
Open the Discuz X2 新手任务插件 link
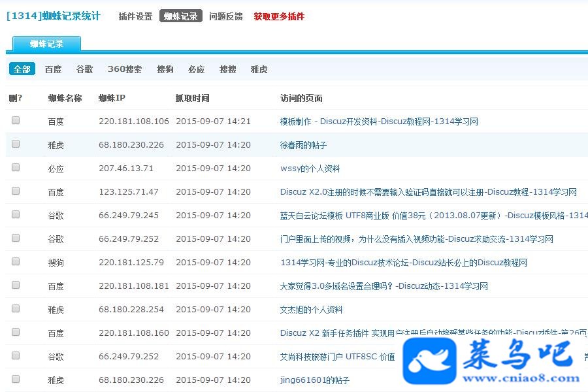point(434,333)
